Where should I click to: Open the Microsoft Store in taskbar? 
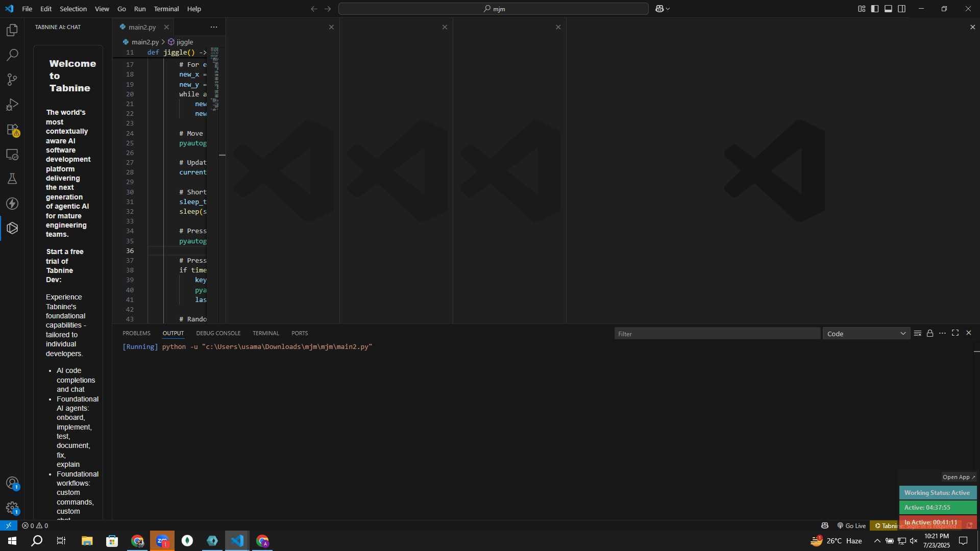tap(112, 541)
